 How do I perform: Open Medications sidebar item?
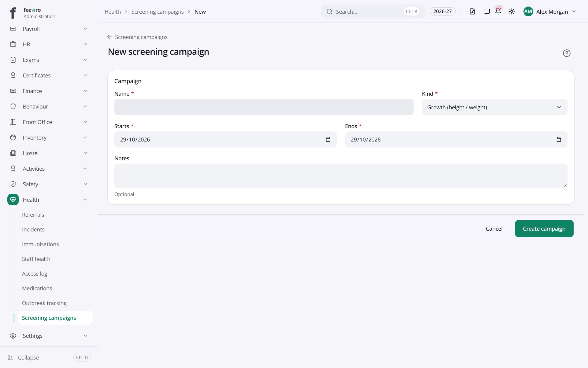(x=37, y=288)
